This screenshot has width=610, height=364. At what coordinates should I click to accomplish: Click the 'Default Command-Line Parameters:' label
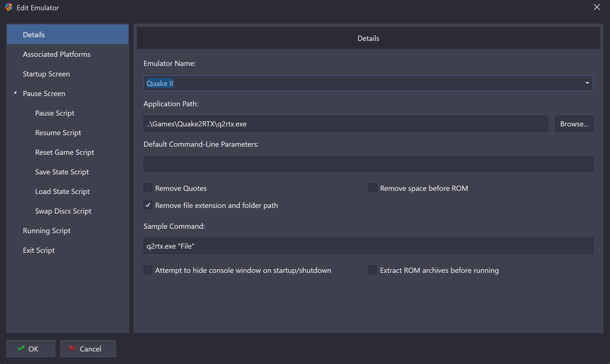(201, 144)
